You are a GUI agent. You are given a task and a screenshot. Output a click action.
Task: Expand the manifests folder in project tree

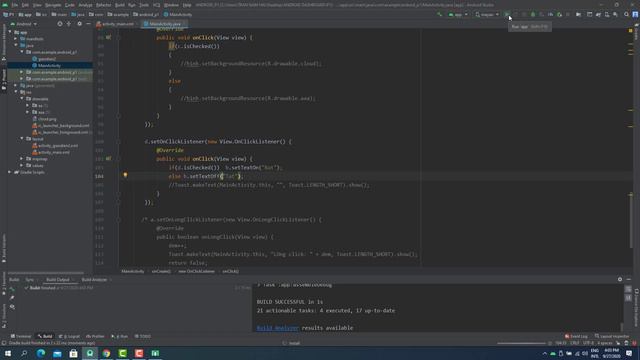(16, 39)
